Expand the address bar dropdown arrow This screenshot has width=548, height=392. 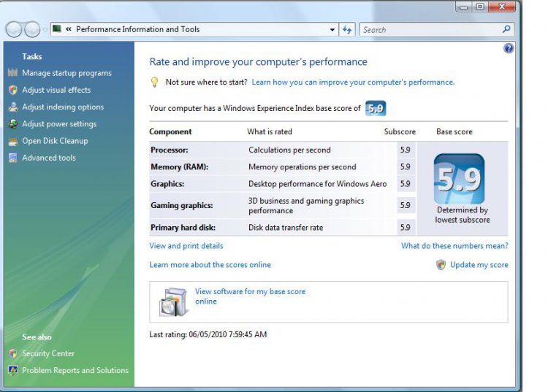332,30
